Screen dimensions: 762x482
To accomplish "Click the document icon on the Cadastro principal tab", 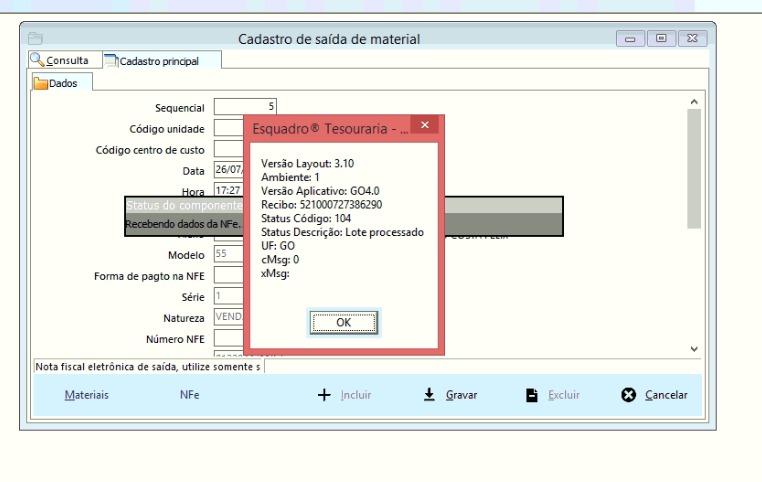I will [111, 61].
